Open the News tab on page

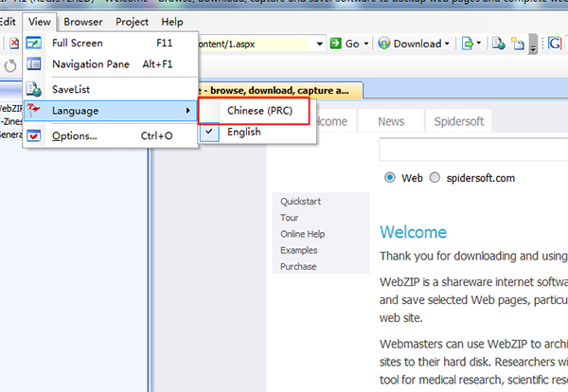(391, 121)
